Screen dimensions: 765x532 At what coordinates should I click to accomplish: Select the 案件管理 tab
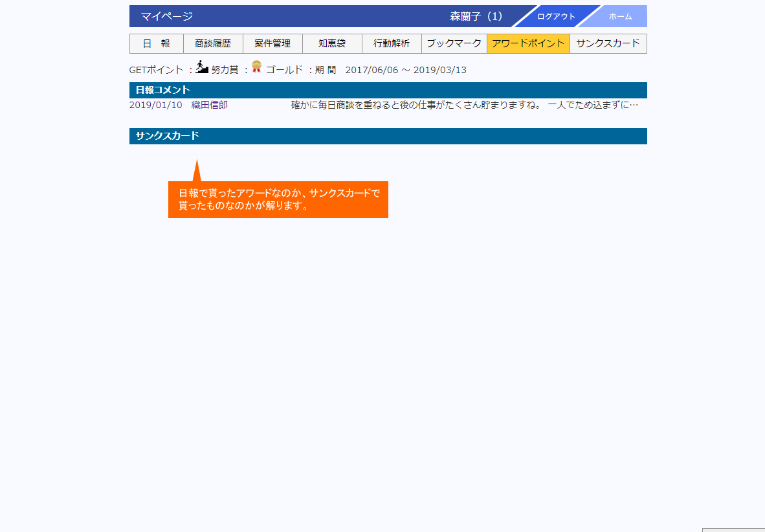[272, 44]
